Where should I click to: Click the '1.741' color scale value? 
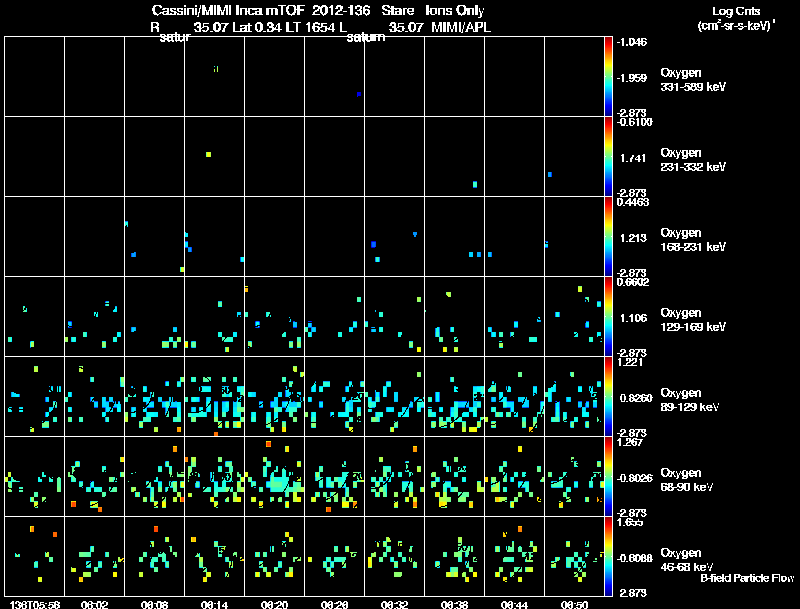tap(633, 158)
